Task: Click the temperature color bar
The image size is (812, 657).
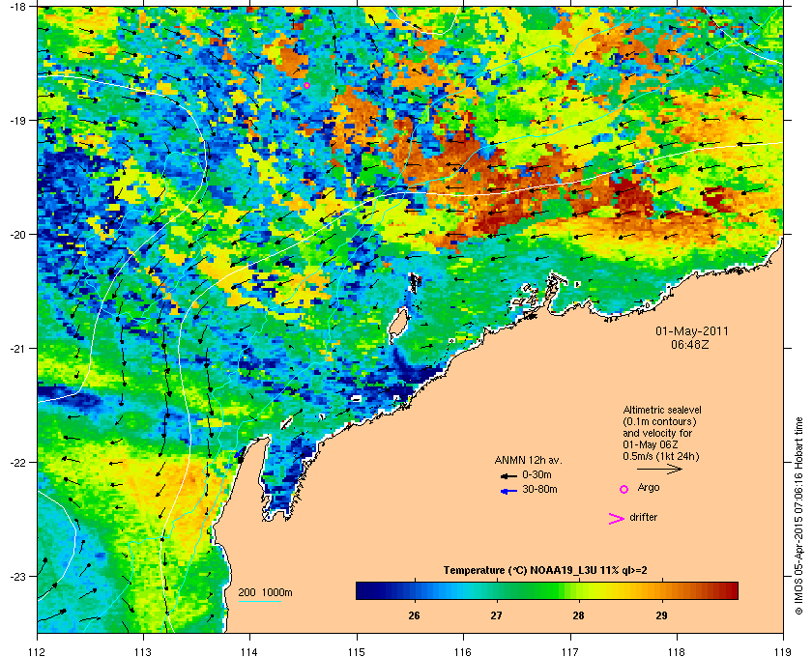Action: 547,590
